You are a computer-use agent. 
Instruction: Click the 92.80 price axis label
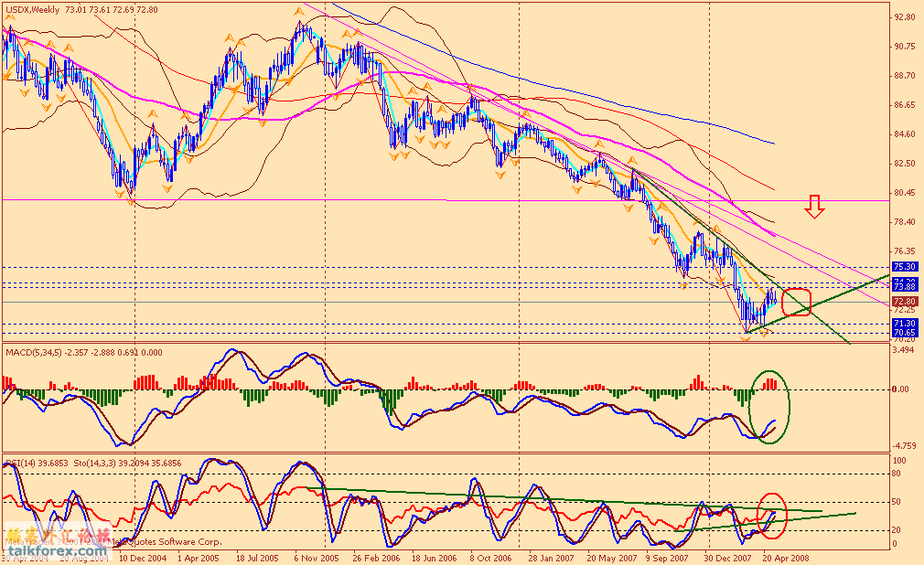905,17
